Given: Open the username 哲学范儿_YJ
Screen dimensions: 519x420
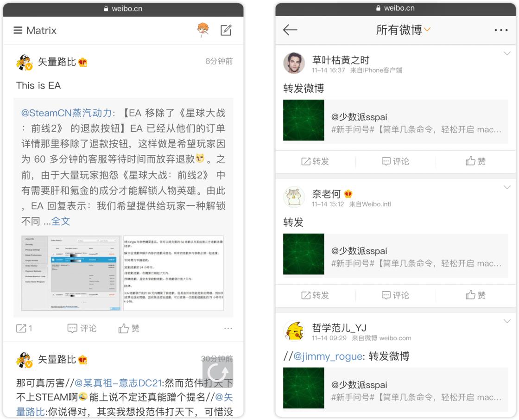Looking at the screenshot, I should (339, 328).
